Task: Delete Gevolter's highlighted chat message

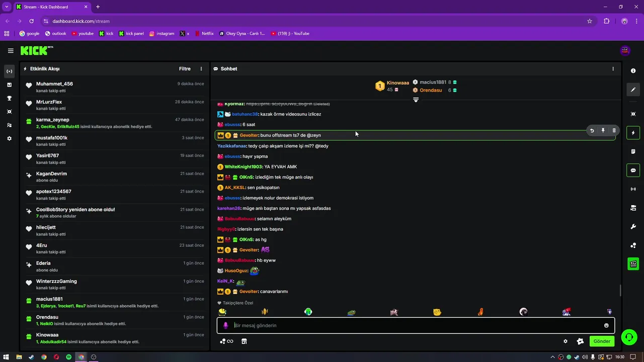Action: 614,131
